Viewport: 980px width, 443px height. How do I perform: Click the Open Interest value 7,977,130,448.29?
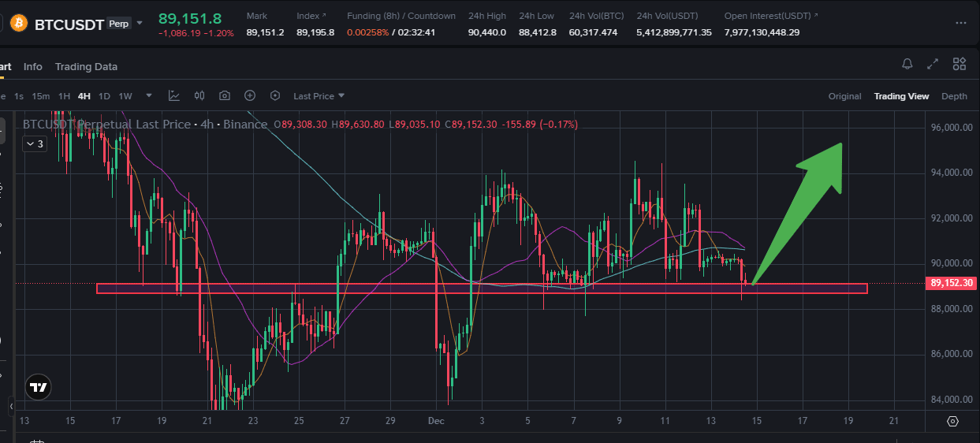tap(762, 32)
